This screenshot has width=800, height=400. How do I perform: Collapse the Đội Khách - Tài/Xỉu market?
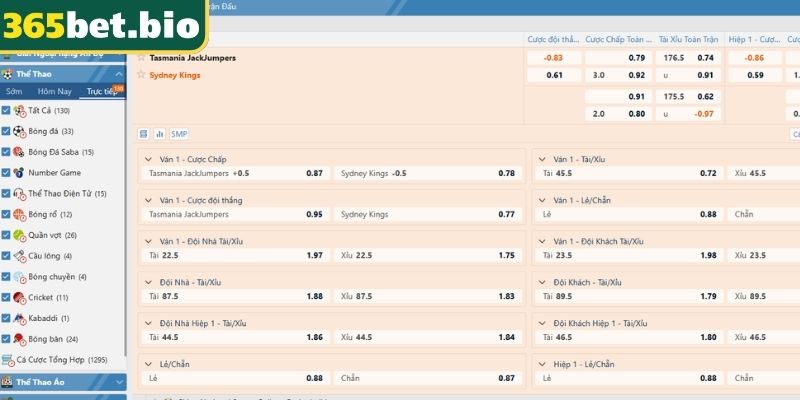click(542, 282)
